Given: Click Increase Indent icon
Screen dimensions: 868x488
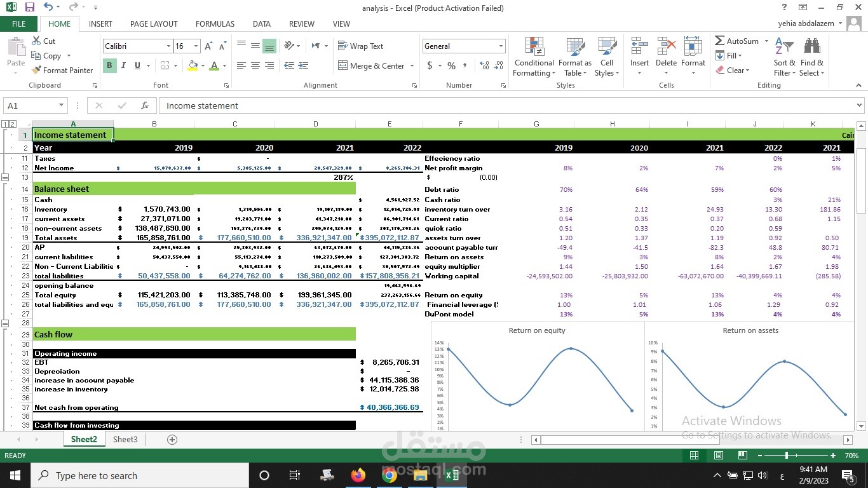Looking at the screenshot, I should (x=303, y=65).
